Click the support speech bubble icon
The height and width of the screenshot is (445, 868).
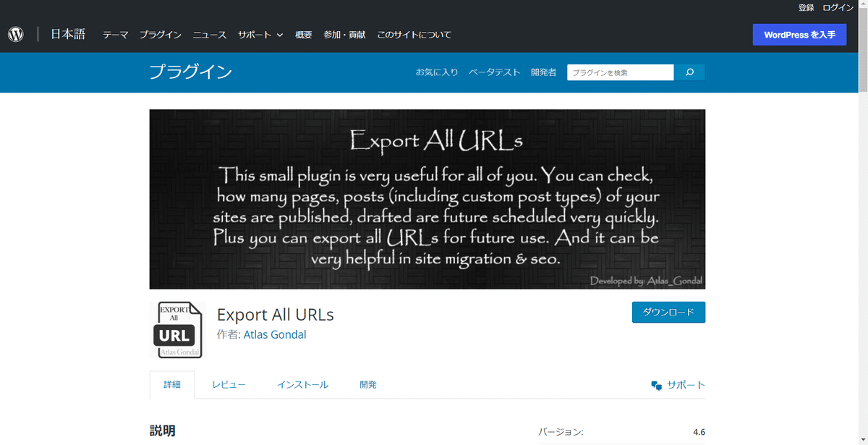coord(655,384)
